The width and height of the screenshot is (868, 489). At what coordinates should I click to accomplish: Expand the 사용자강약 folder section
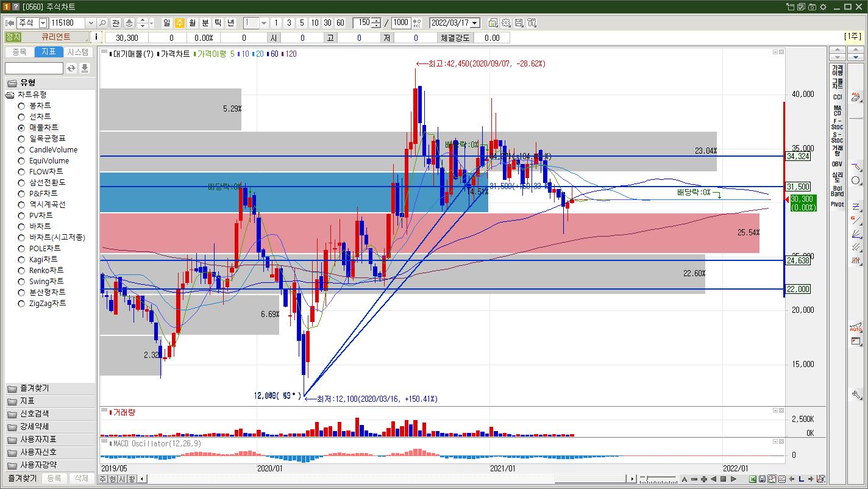[x=50, y=465]
